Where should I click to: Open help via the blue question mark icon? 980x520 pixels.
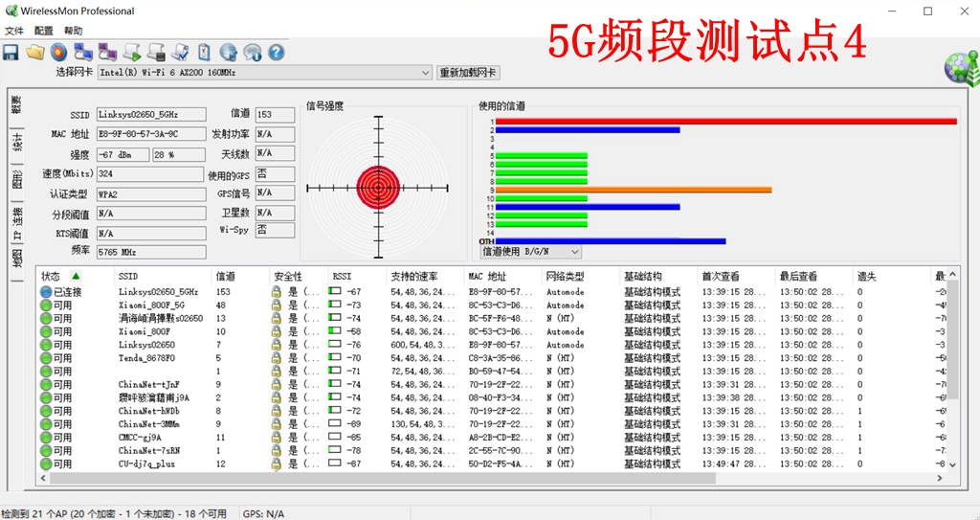277,52
